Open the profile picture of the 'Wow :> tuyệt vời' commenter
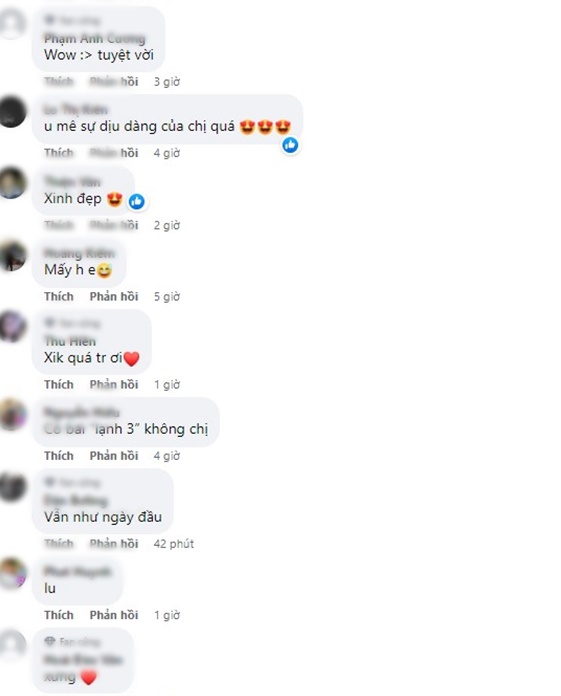This screenshot has width=561, height=696. point(12,24)
